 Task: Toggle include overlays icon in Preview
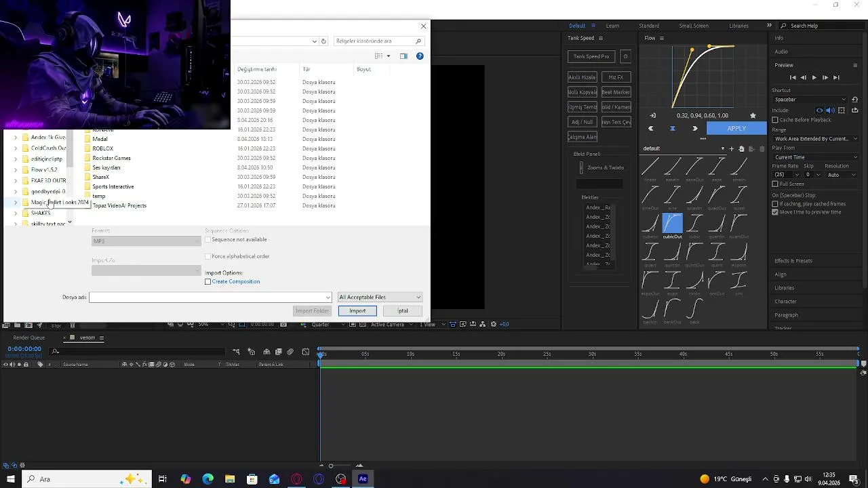click(842, 110)
